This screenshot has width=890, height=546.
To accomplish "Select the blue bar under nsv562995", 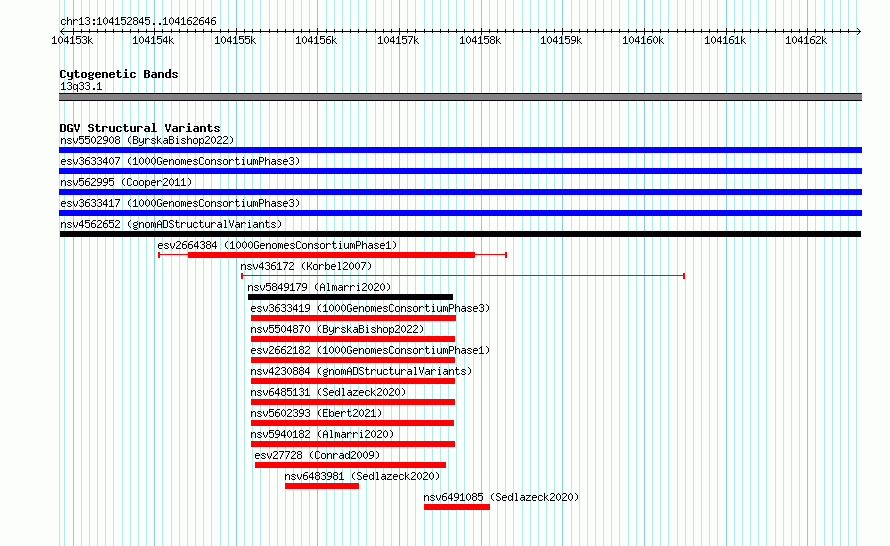I will coord(460,192).
